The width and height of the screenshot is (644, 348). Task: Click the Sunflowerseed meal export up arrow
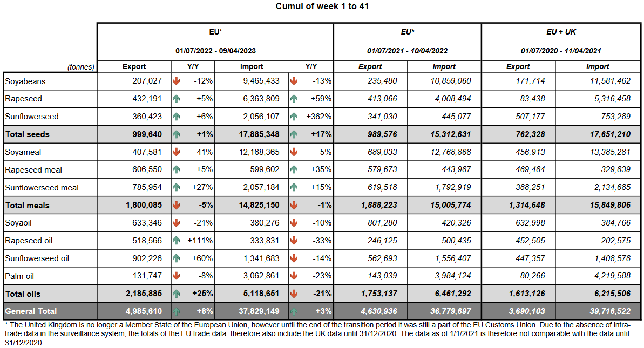pos(176,187)
